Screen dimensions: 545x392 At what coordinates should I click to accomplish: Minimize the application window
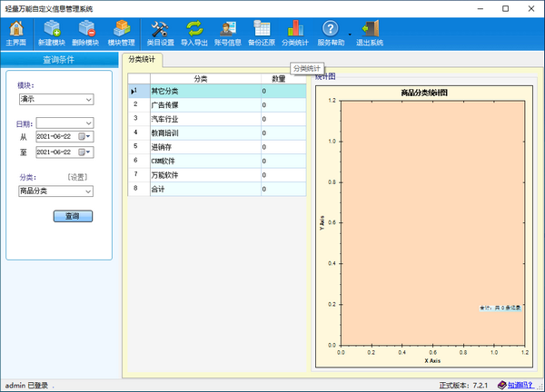point(481,9)
